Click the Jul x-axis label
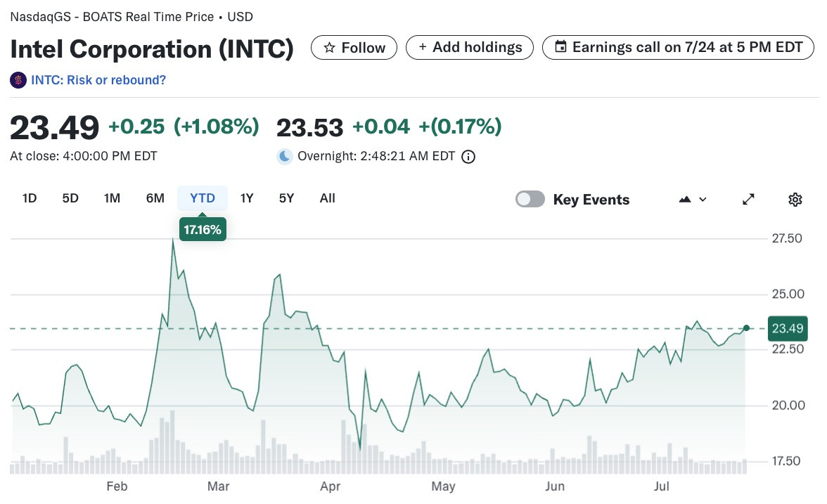827x504 pixels. 661,486
